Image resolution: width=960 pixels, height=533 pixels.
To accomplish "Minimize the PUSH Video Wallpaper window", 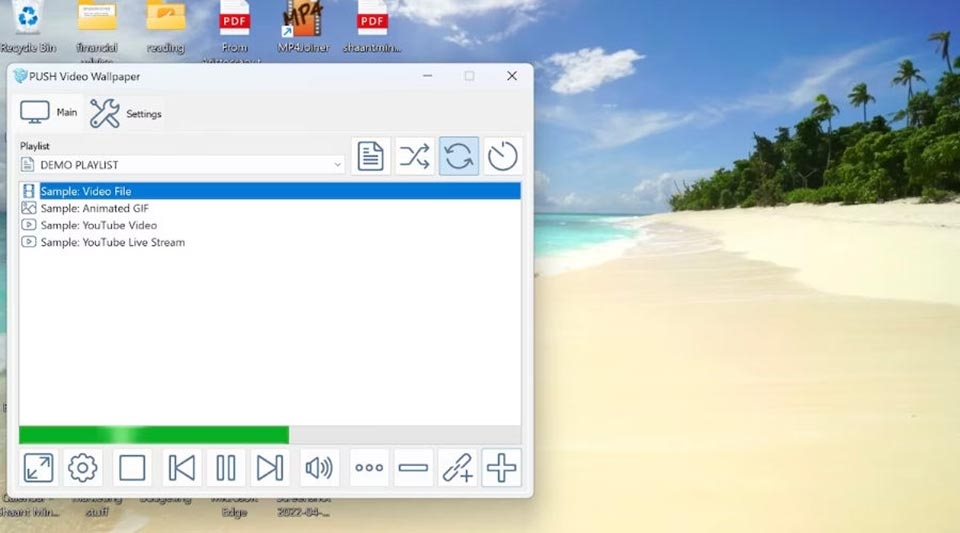I will point(427,76).
